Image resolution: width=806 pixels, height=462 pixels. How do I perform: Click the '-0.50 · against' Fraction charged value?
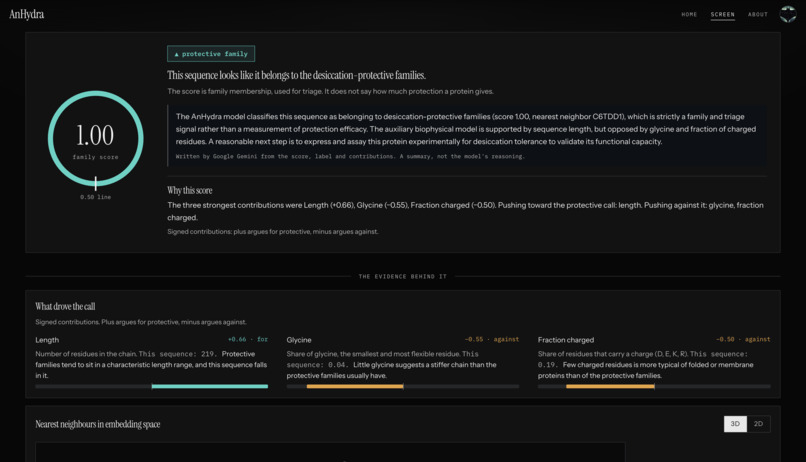(x=743, y=339)
